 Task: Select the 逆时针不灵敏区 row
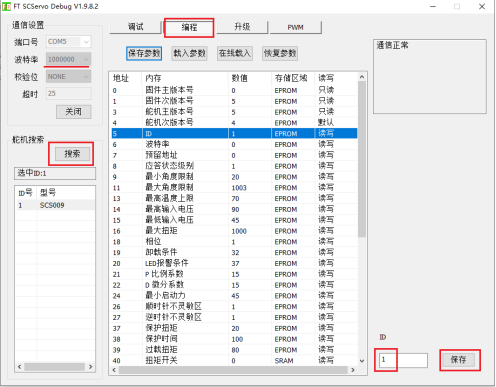[x=234, y=317]
